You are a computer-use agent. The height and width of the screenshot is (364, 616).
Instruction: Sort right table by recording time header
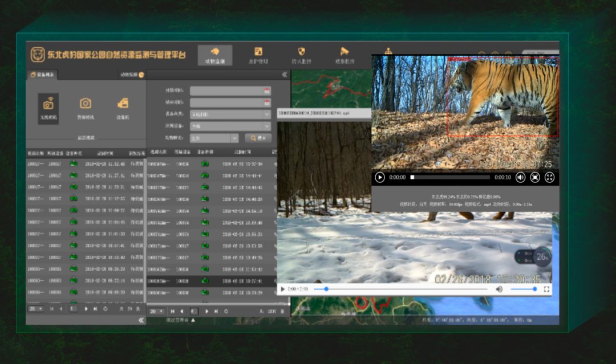(242, 152)
